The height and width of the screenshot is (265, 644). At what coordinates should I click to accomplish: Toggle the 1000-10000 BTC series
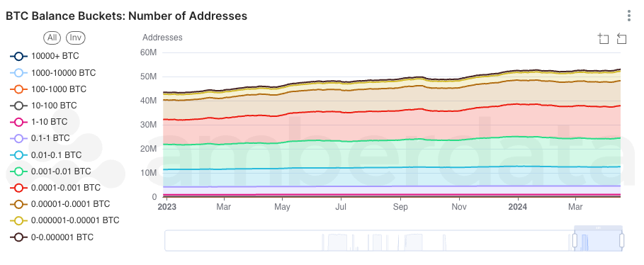[52, 73]
